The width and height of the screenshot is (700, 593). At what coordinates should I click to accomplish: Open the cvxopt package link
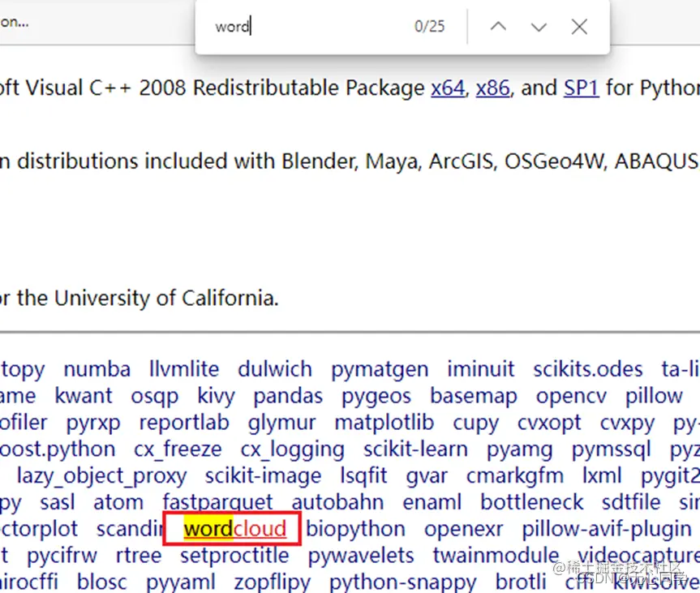(x=549, y=423)
